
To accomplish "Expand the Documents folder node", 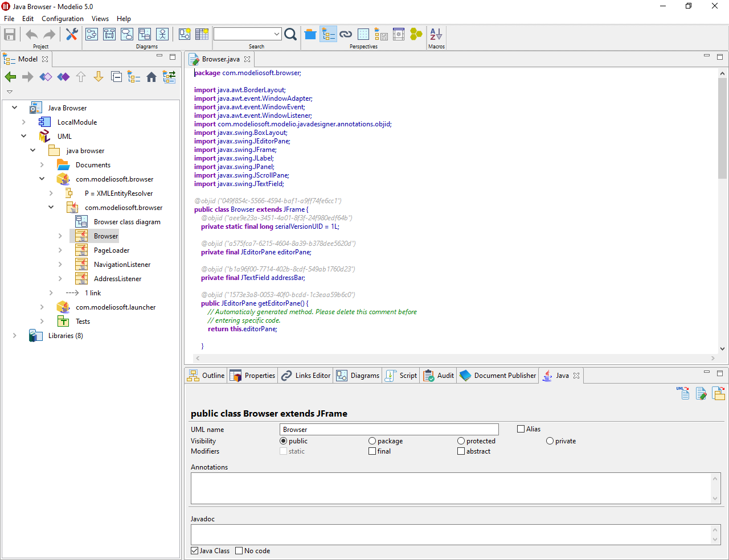I will point(42,164).
